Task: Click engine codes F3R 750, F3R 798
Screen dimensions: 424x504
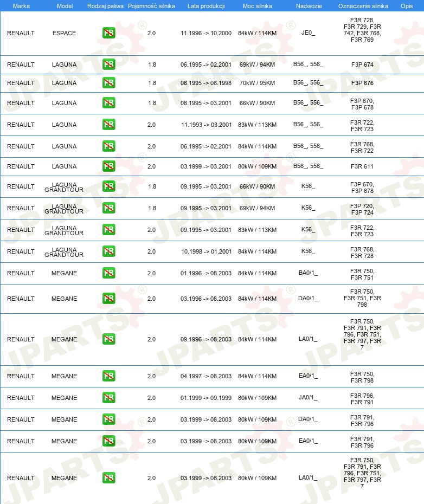Action: coord(362,377)
